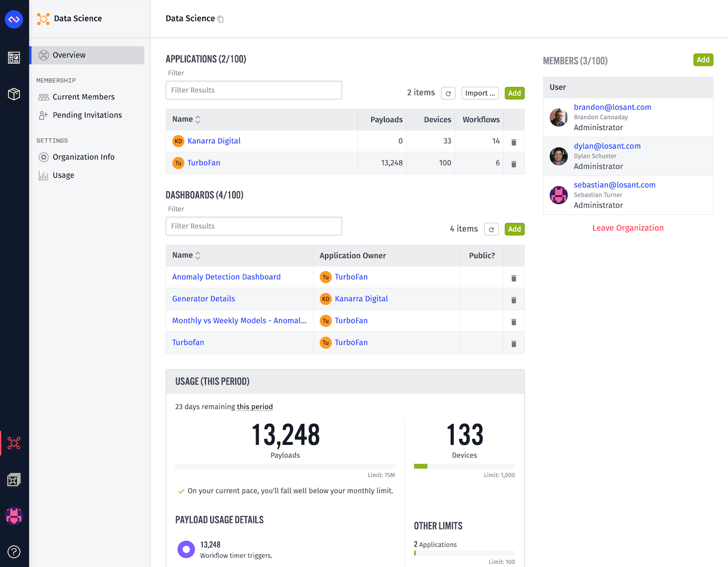Select Overview in the sidebar
The width and height of the screenshot is (728, 567).
click(x=87, y=55)
